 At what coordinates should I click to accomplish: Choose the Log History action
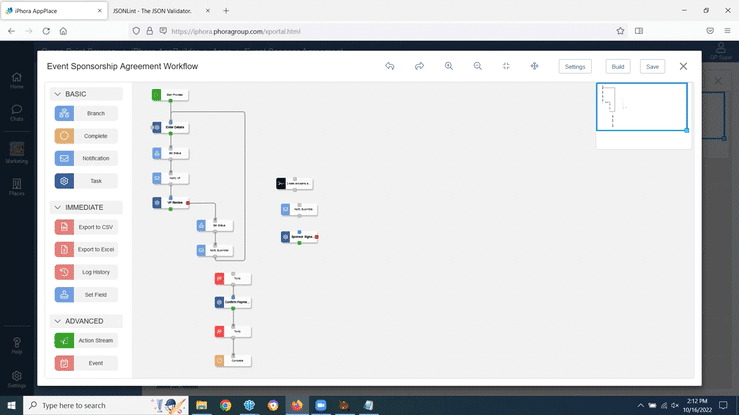[86, 272]
